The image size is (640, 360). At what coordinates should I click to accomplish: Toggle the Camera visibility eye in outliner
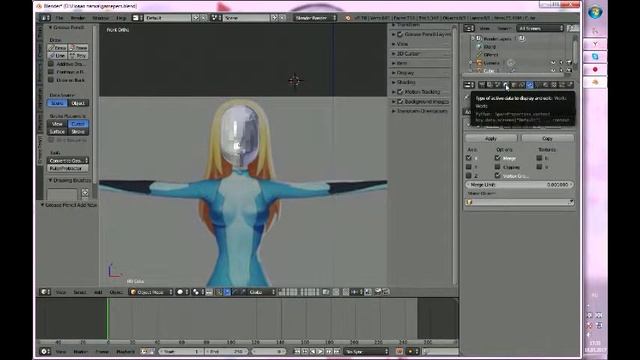pos(553,63)
